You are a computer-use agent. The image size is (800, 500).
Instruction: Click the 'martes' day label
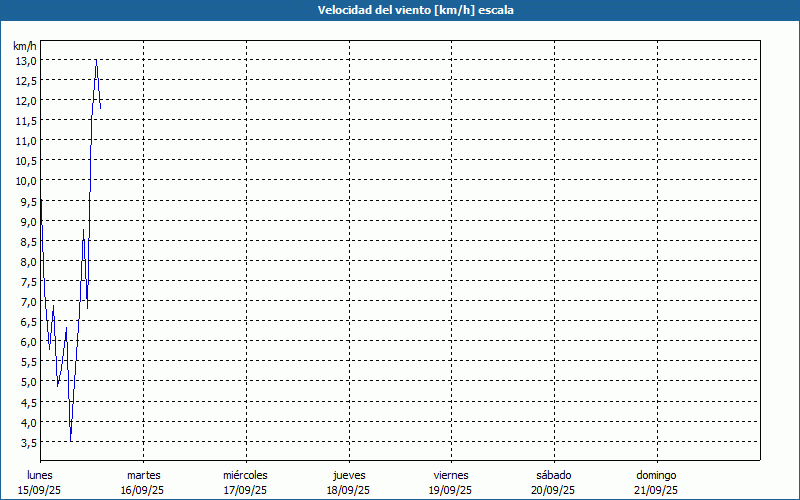144,475
